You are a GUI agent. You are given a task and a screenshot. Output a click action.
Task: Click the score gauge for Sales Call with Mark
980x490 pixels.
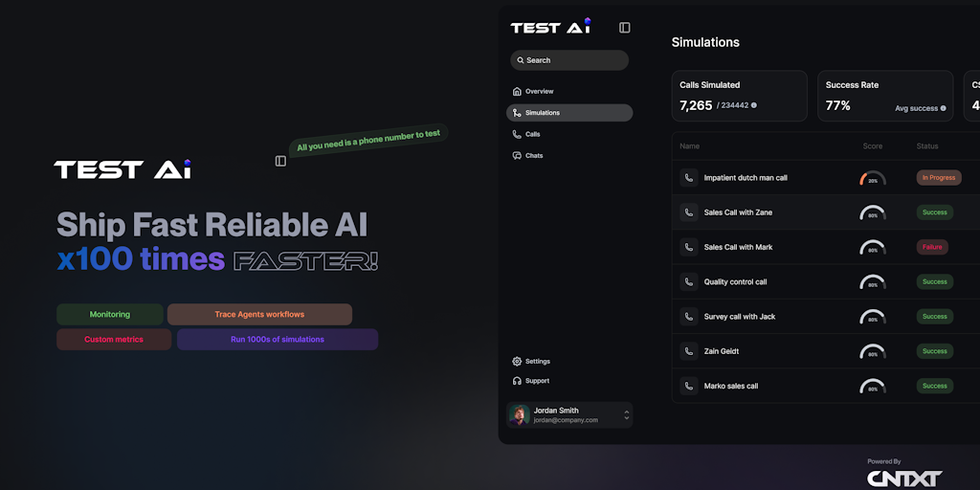tap(873, 248)
